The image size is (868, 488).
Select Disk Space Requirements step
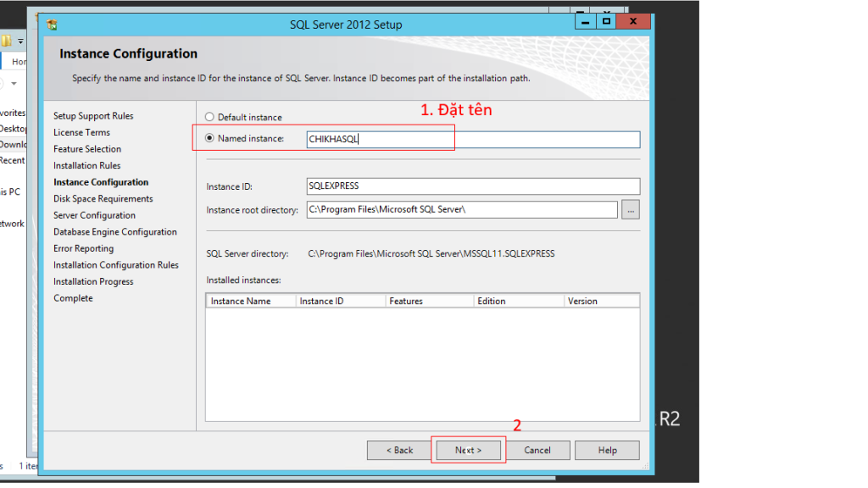pos(103,199)
